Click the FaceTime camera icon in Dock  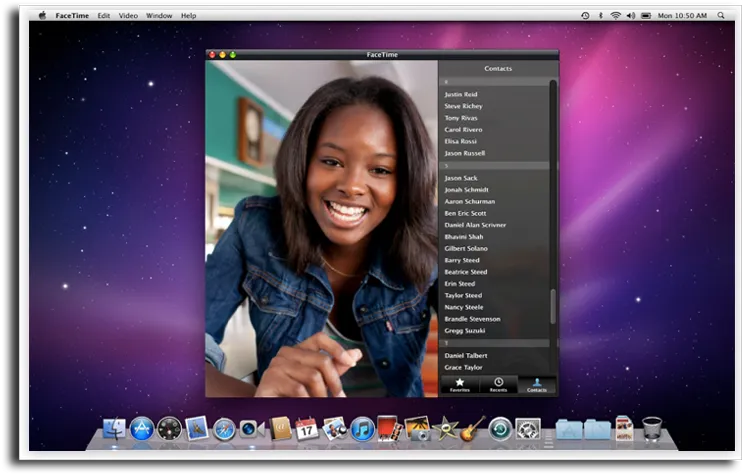pyautogui.click(x=252, y=429)
